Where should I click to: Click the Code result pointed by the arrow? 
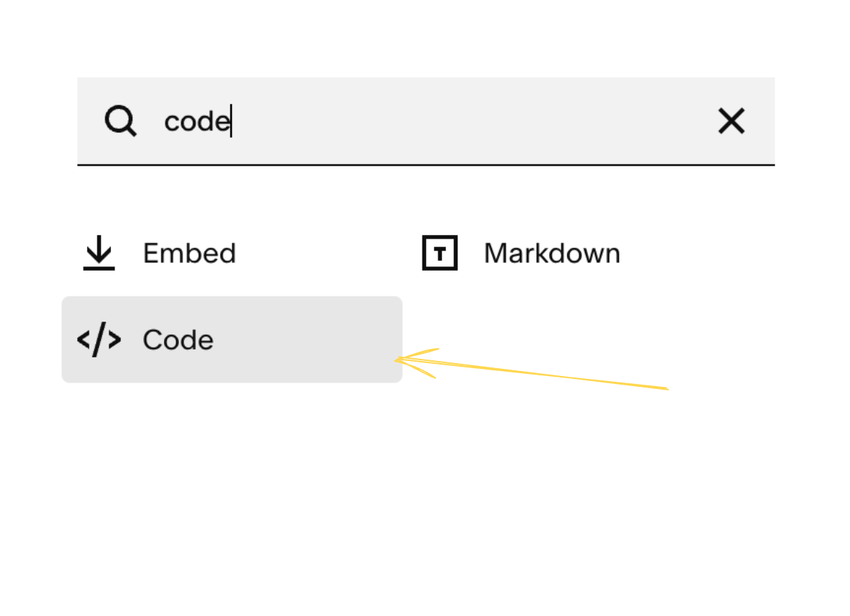pos(231,340)
